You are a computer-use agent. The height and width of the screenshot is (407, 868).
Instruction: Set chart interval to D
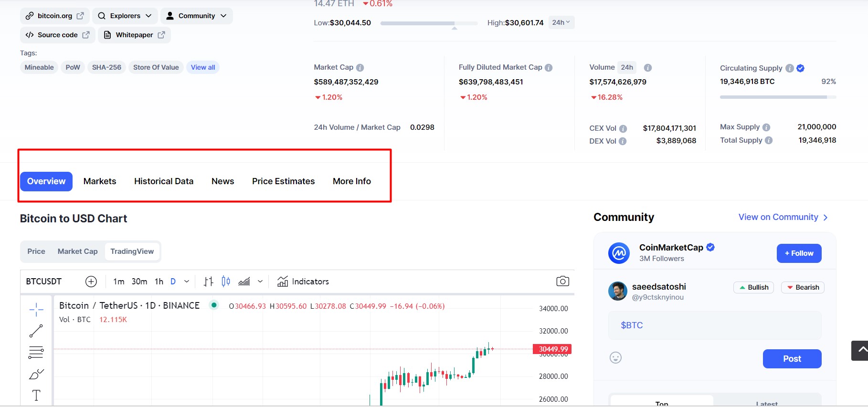coord(173,282)
